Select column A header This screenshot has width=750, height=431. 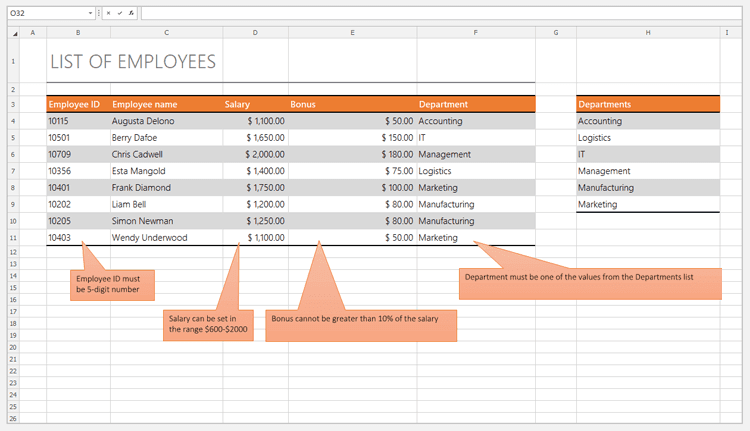coord(33,33)
